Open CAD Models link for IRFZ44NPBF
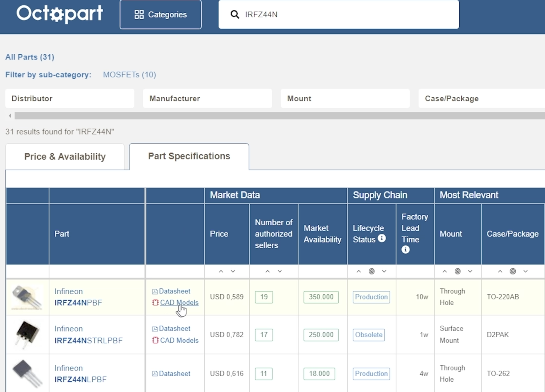 [179, 303]
